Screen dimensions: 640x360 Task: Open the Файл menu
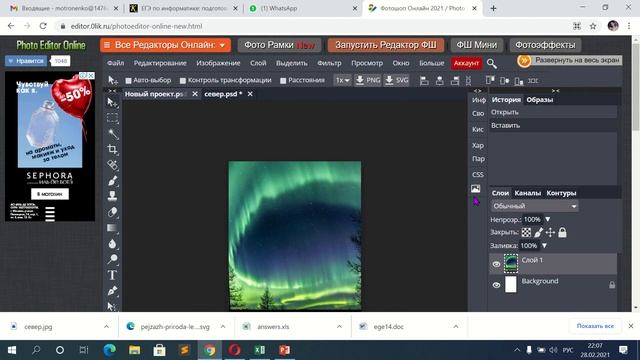[x=116, y=63]
